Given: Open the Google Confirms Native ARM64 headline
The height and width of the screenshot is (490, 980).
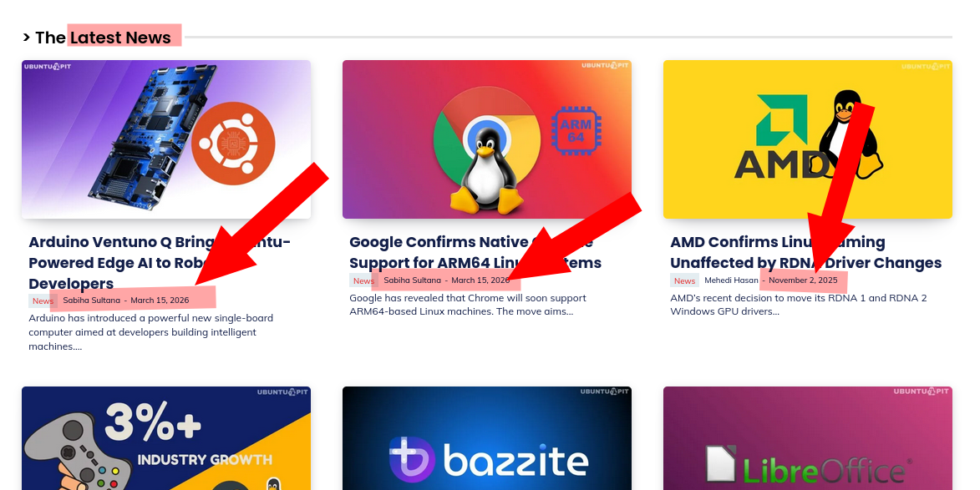Looking at the screenshot, I should 475,252.
